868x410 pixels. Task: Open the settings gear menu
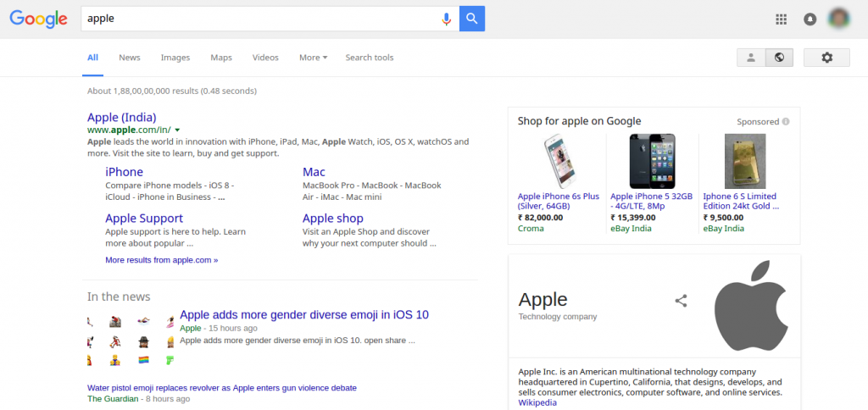(x=826, y=58)
